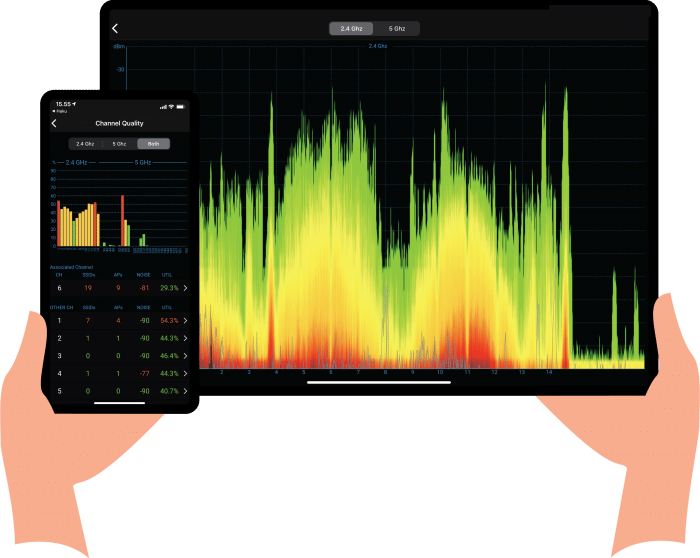Expand the channel 4 row with -77 noise
Image resolution: width=700 pixels, height=558 pixels.
186,373
